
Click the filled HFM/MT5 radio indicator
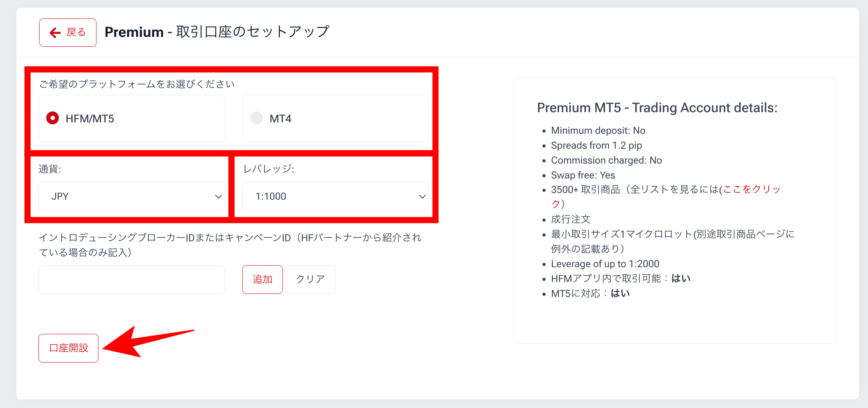(x=53, y=118)
